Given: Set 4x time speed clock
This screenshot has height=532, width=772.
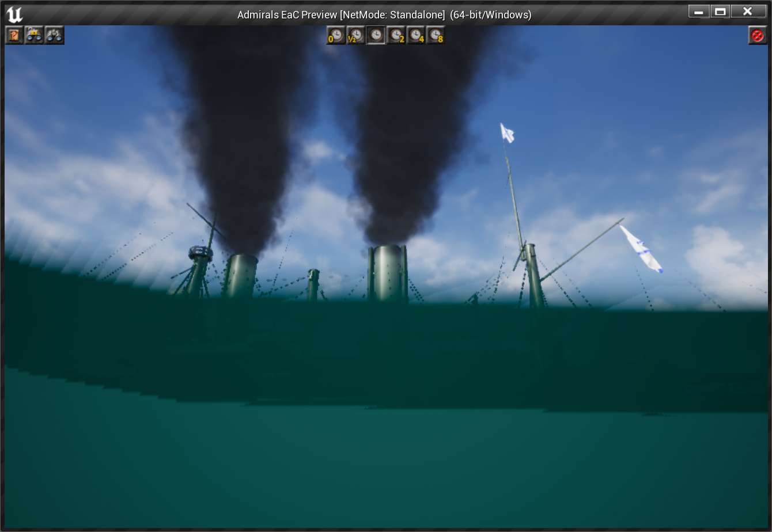Looking at the screenshot, I should click(x=416, y=36).
